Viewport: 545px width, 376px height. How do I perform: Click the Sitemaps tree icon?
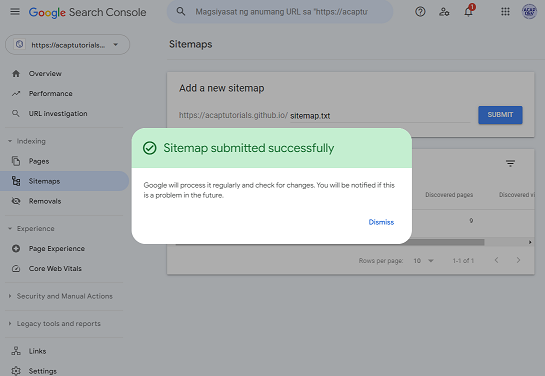pos(16,181)
